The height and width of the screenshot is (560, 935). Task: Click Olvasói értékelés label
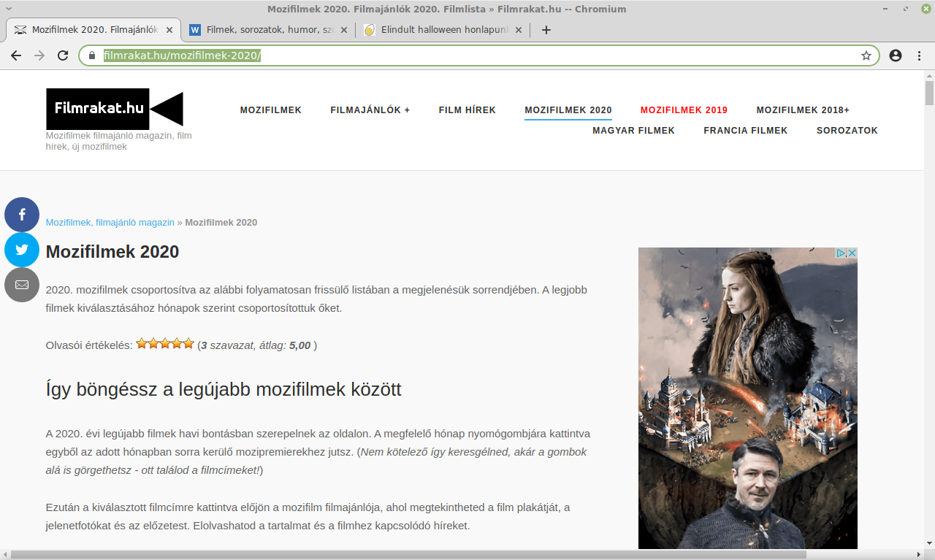[89, 345]
